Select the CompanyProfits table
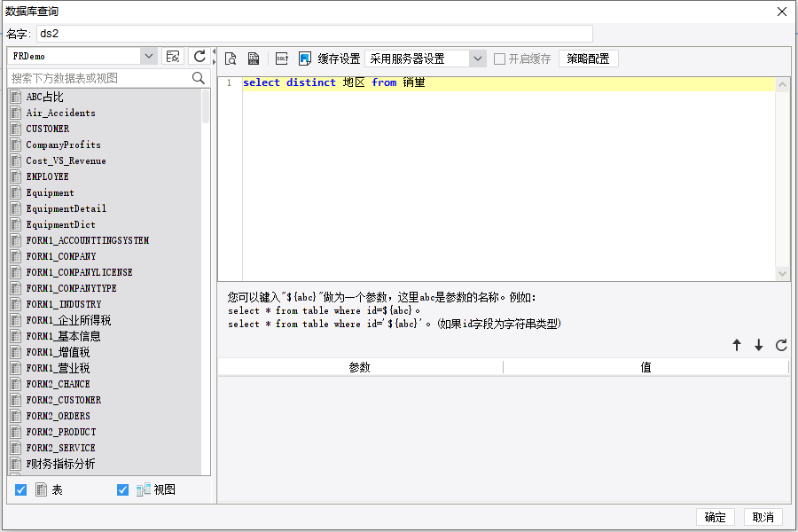 coord(64,145)
